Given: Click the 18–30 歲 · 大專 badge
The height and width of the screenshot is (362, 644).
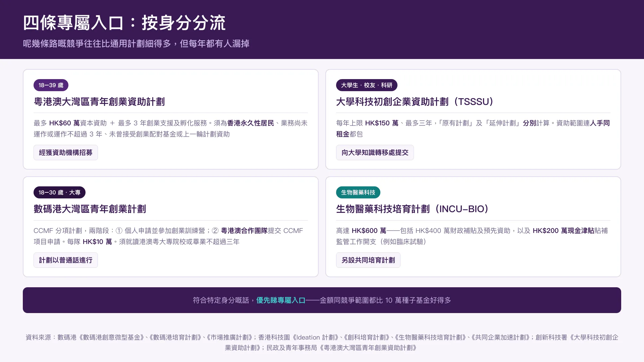Looking at the screenshot, I should click(59, 192).
